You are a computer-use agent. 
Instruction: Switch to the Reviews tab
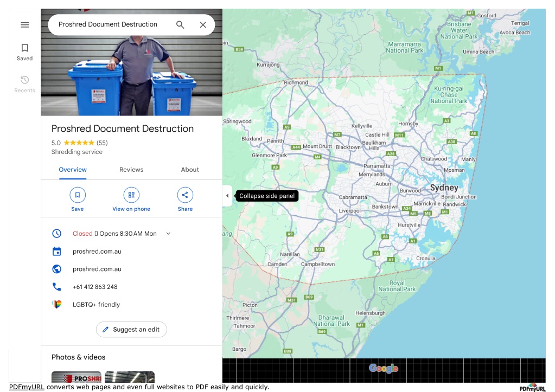click(131, 170)
